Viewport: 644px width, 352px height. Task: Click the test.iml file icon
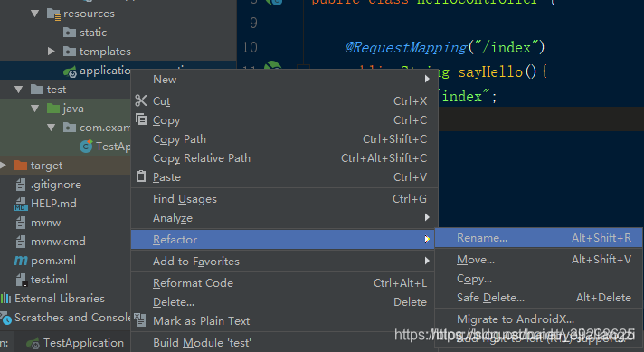(x=21, y=280)
